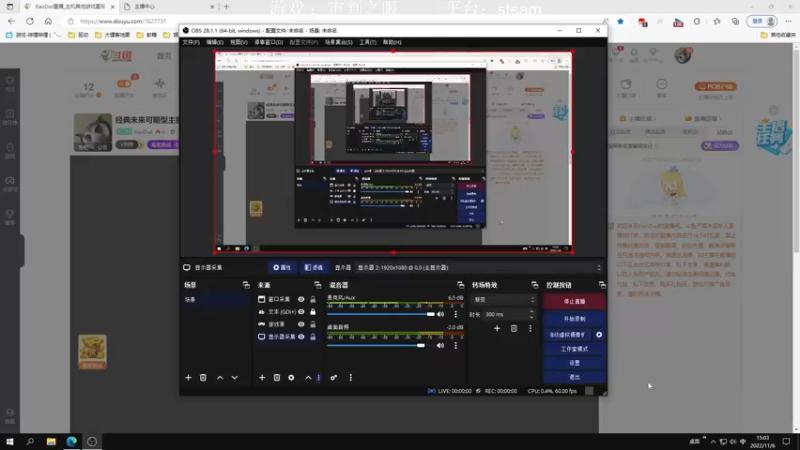This screenshot has width=800, height=450.
Task: Mute the 桌面音频 speaker icon
Action: 440,345
